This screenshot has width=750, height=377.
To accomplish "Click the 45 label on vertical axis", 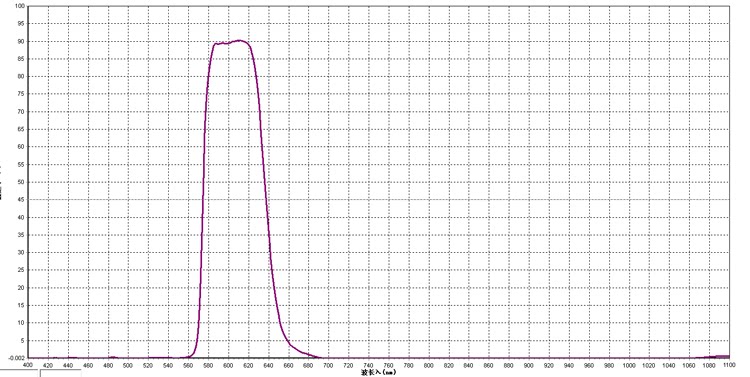I will click(x=21, y=200).
